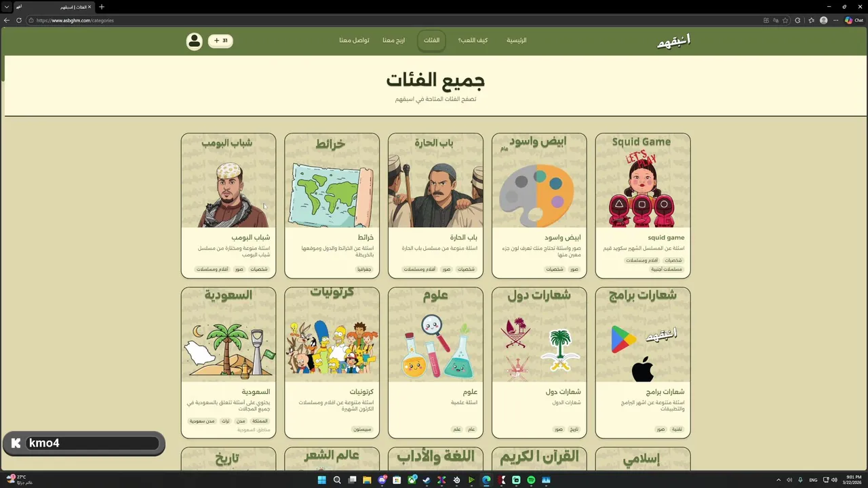Click the كرتونيات card title text

pyautogui.click(x=361, y=392)
